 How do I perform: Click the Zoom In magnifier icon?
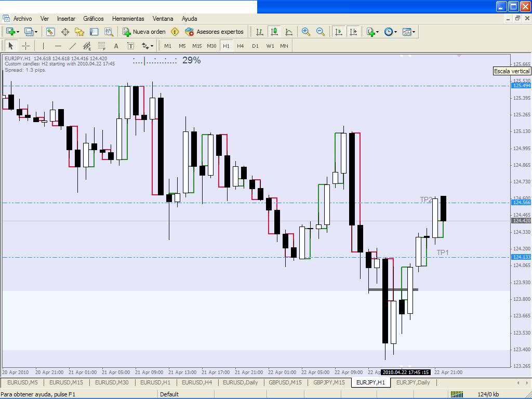[x=305, y=32]
